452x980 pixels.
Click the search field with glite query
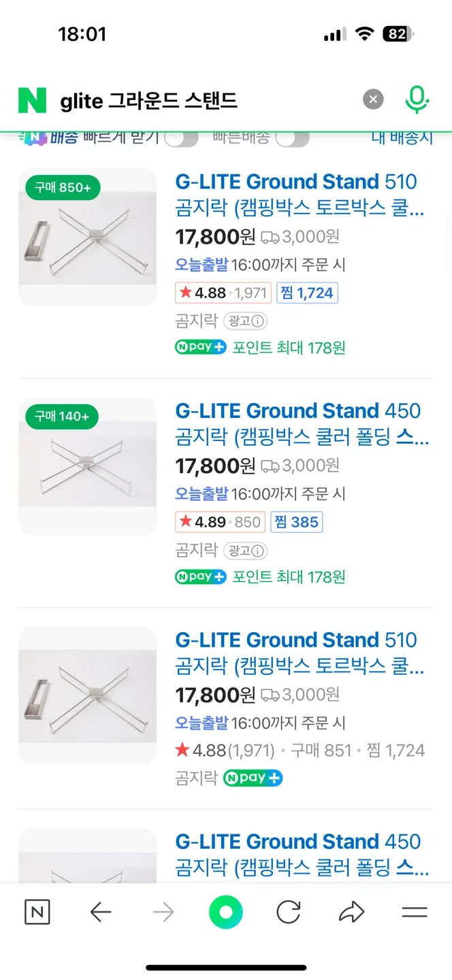point(204,101)
